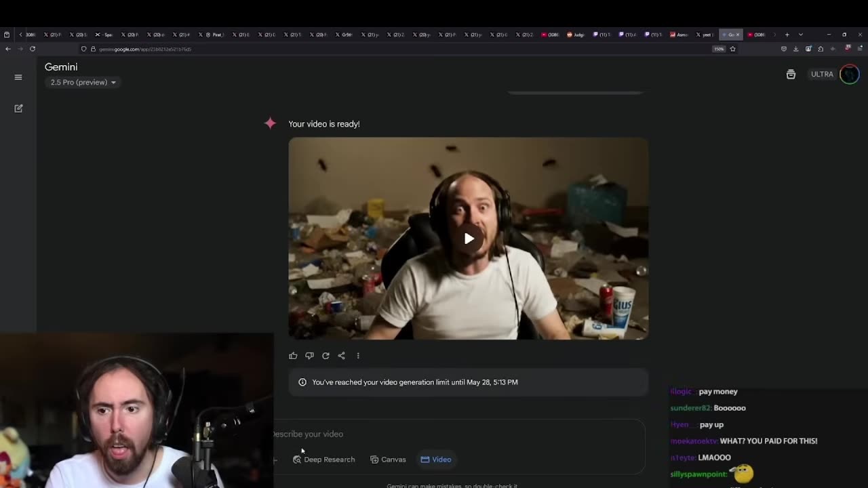Open the browser downloads panel
The image size is (868, 488).
(796, 49)
